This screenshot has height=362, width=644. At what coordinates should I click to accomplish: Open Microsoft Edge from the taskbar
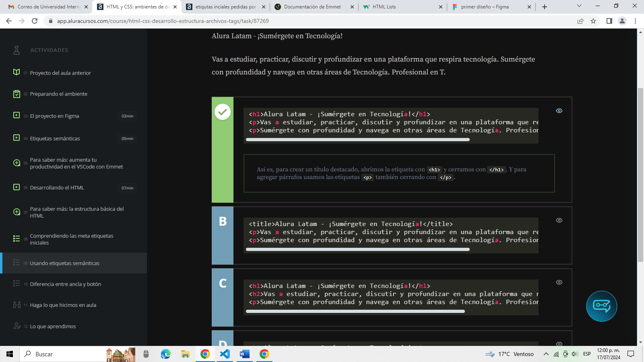pyautogui.click(x=165, y=354)
